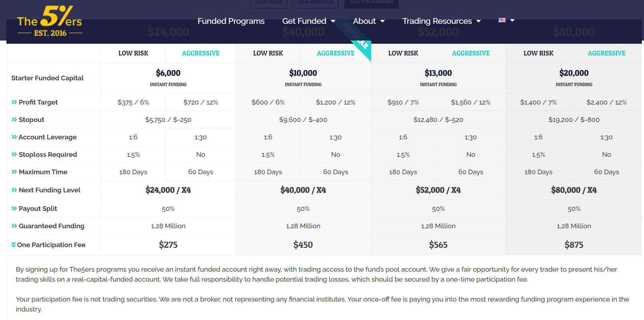Open the Trading Resources dropdown arrow
644x320 pixels.
click(x=479, y=21)
